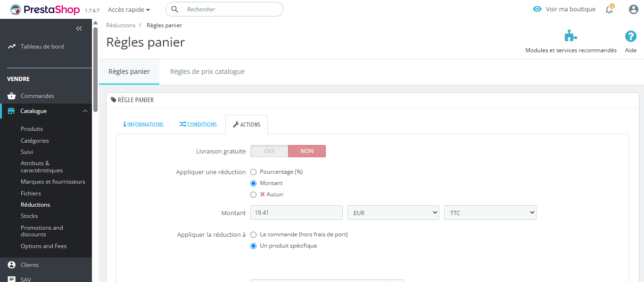This screenshot has height=282, width=644.
Task: Open the TTC tax dropdown
Action: click(x=490, y=213)
